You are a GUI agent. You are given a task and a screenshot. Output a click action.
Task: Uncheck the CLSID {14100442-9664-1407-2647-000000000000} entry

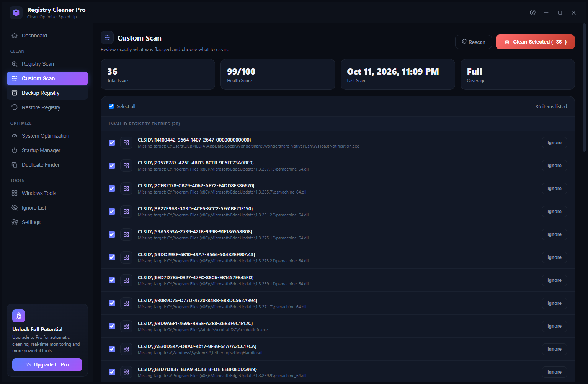[112, 143]
